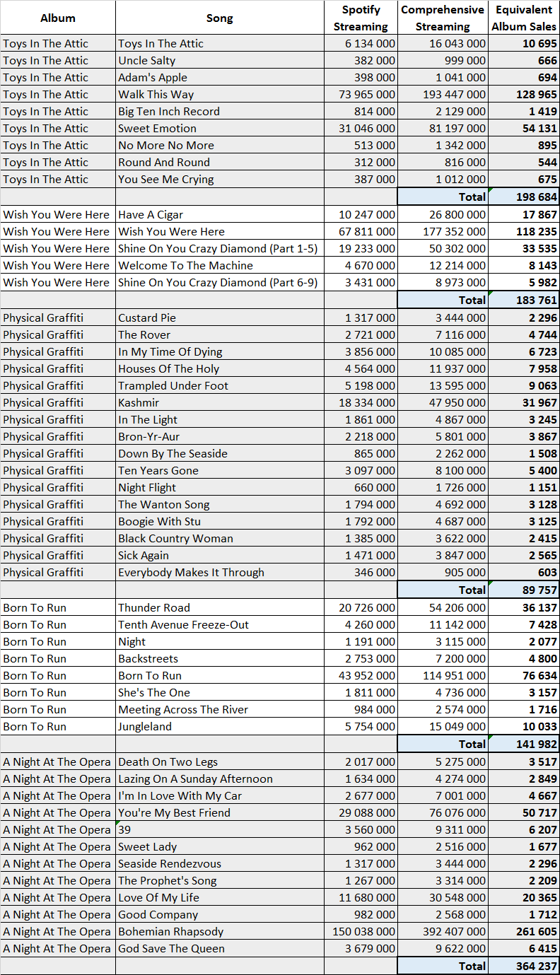Select the Custard Pie song cell

219,317
